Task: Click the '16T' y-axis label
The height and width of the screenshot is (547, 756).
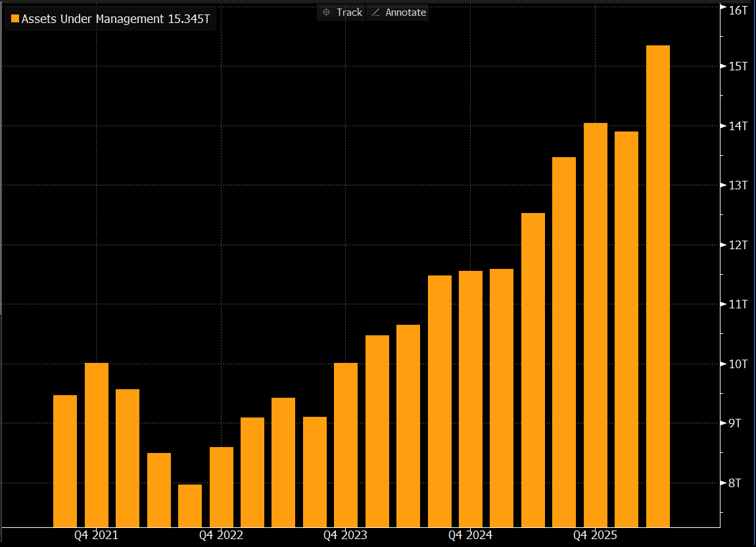Action: point(738,10)
